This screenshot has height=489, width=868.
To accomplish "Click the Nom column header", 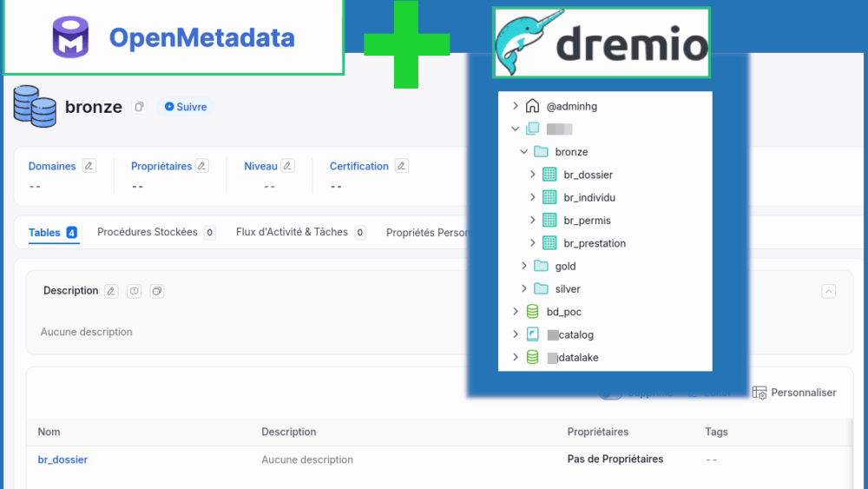I will [x=49, y=432].
